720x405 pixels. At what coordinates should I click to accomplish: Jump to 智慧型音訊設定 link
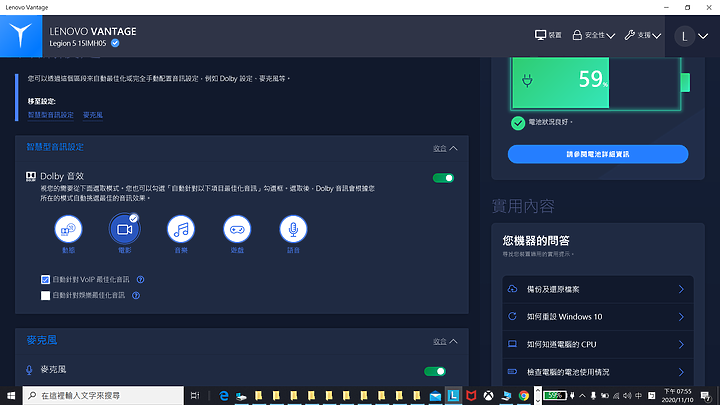(51, 115)
